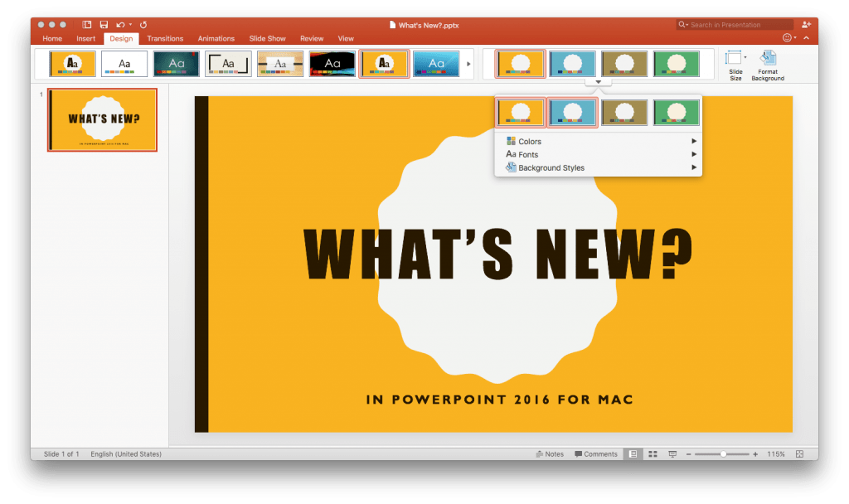Toggle the Comments pane
849x504 pixels.
click(x=595, y=454)
